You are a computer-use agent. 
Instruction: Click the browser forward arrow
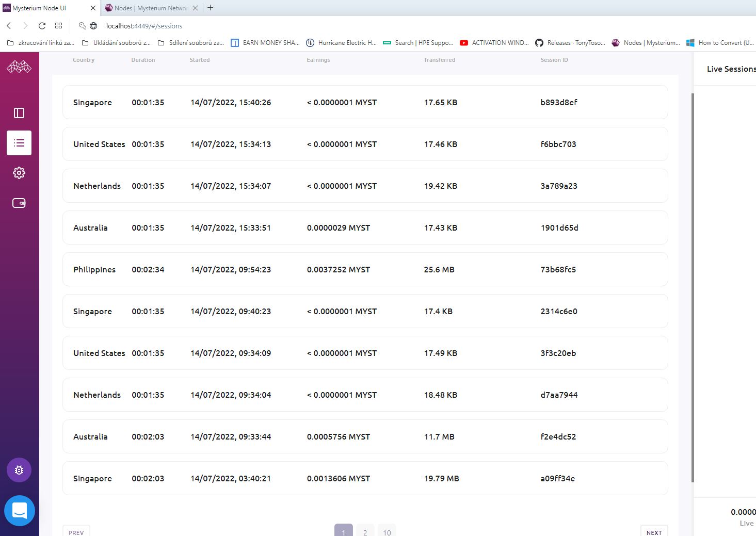click(x=25, y=26)
